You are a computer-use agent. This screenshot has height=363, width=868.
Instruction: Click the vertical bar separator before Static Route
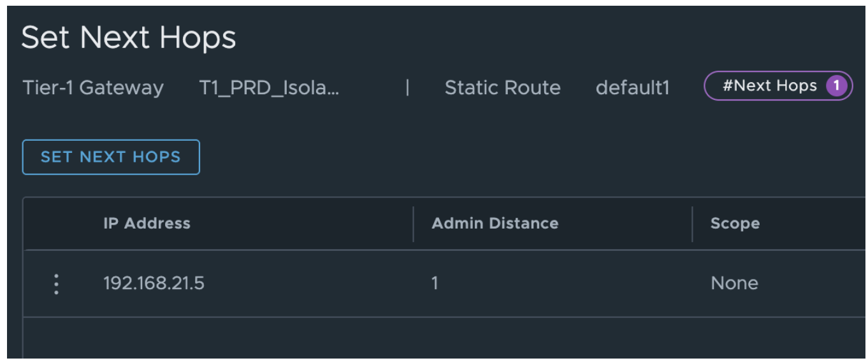pos(407,88)
